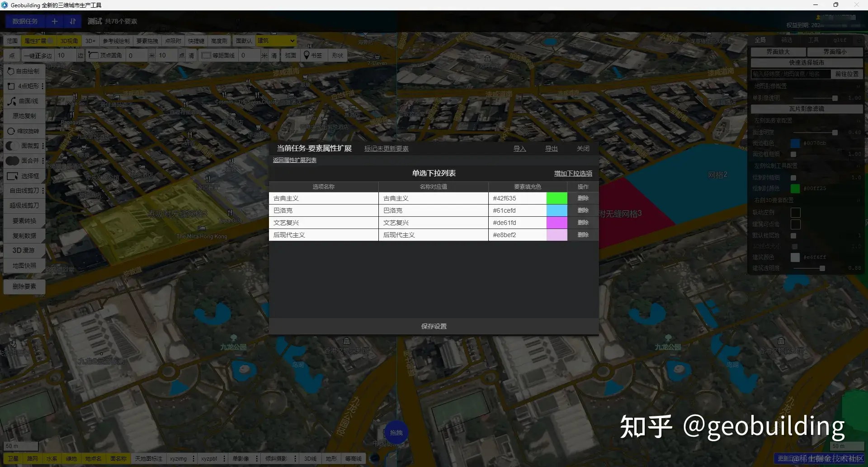
Task: Click the 前往位置 go-to button
Action: (847, 74)
